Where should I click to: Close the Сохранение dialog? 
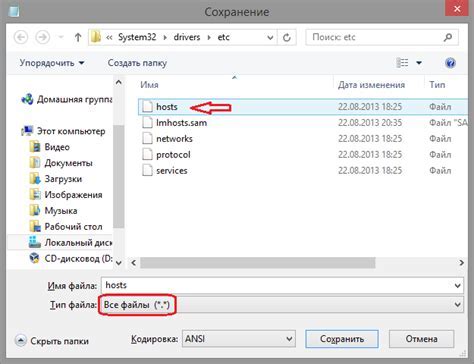point(457,8)
